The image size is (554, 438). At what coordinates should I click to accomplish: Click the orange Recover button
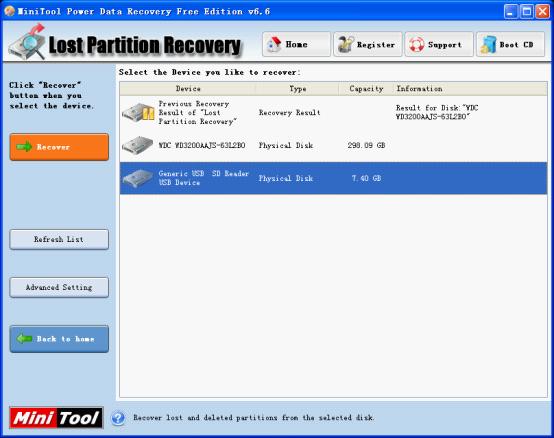click(x=59, y=147)
